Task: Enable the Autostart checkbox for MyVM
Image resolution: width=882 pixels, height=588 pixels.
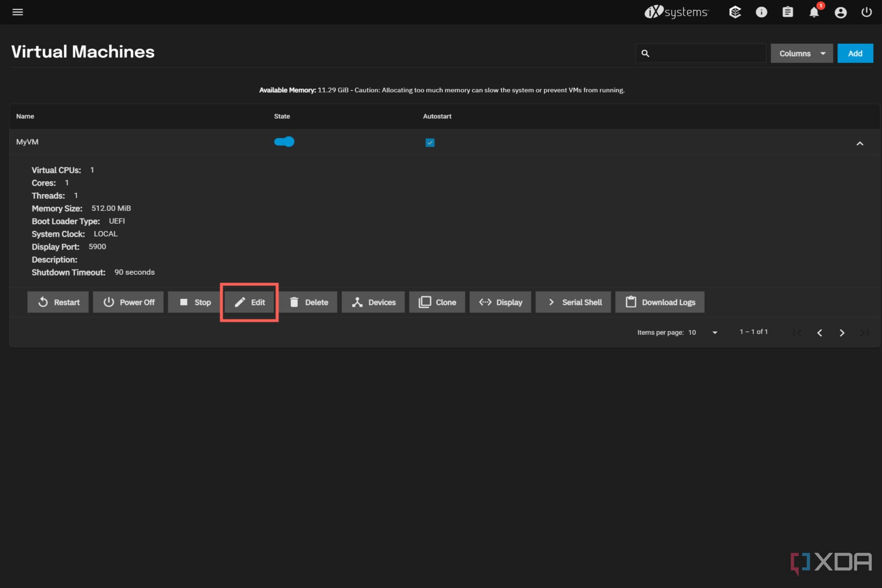Action: coord(430,142)
